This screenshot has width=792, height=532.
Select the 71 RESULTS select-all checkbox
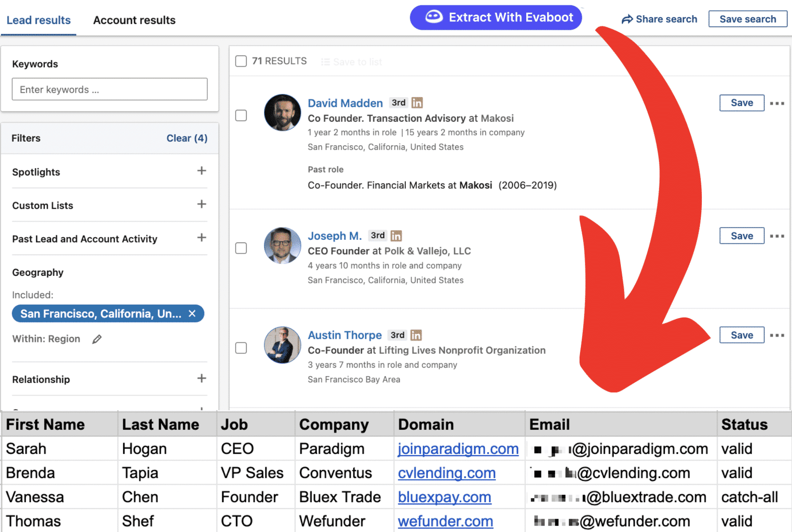pos(240,61)
